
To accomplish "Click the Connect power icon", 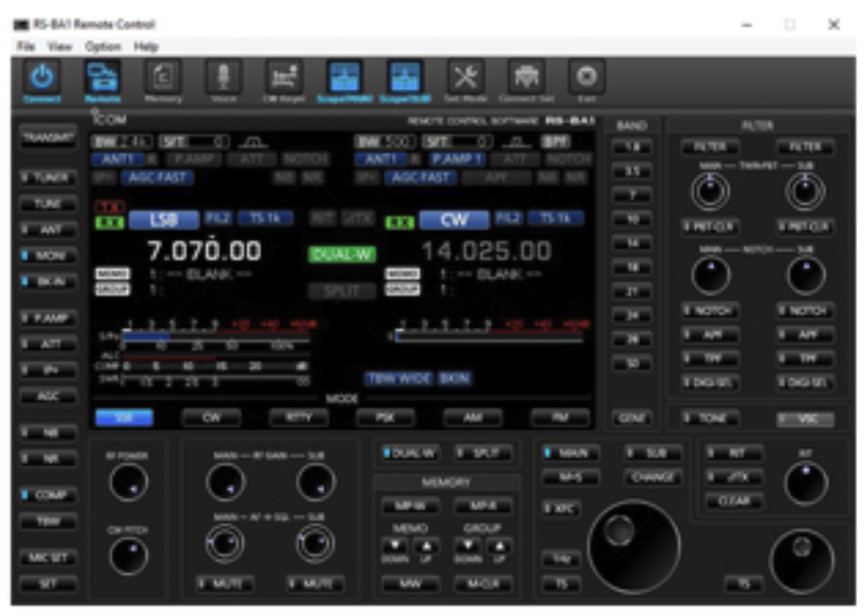I will [x=42, y=80].
